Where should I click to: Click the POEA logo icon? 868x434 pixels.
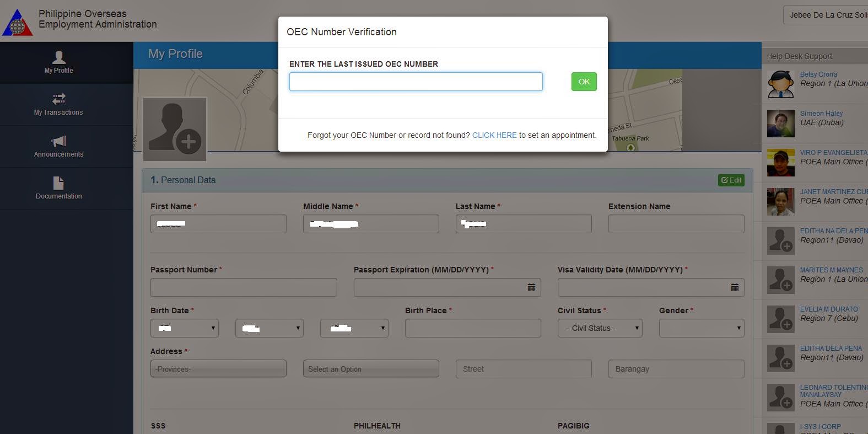18,23
